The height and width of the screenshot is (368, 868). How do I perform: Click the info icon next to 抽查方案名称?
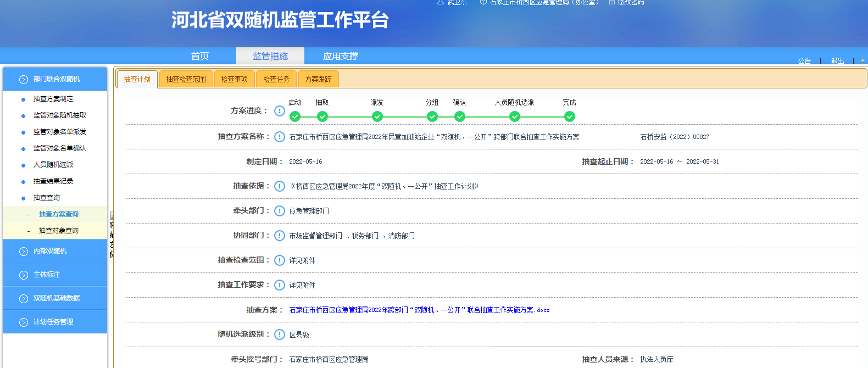point(280,137)
